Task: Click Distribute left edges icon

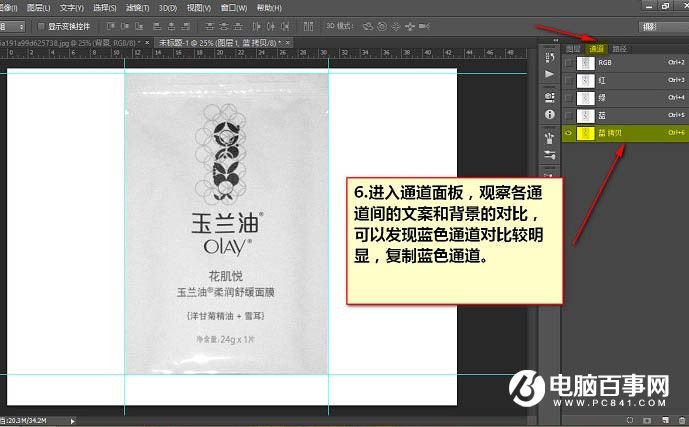Action: [x=257, y=26]
